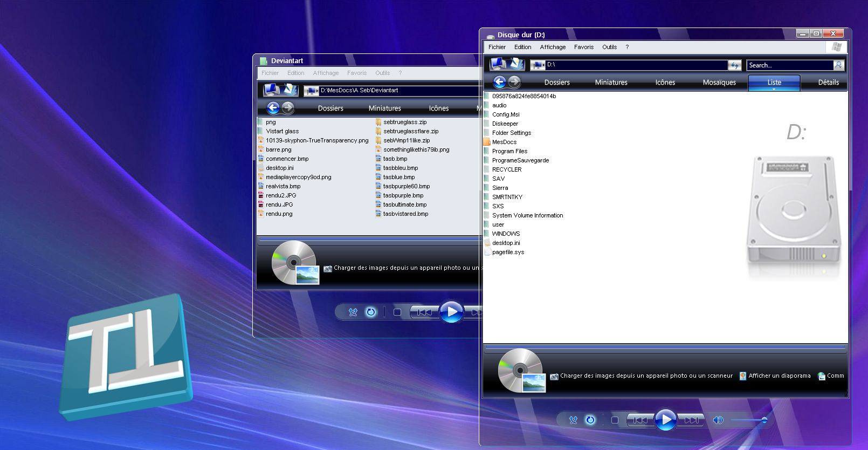Toggle shuffle in the right media controls
The width and height of the screenshot is (868, 450).
coord(573,420)
